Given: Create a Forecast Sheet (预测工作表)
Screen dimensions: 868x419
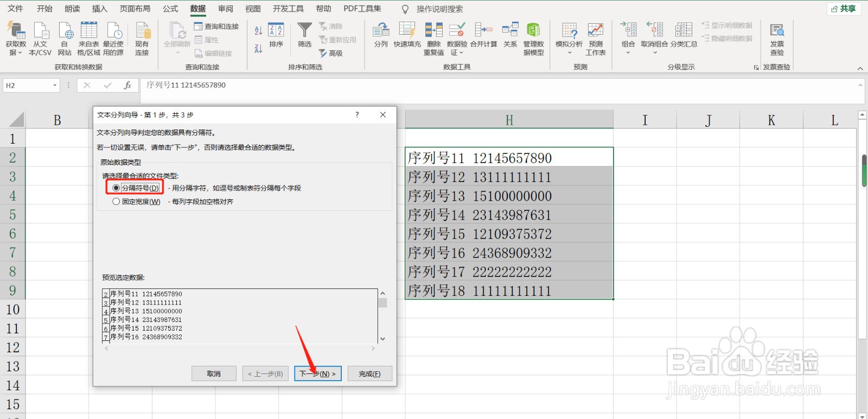Looking at the screenshot, I should pos(596,39).
